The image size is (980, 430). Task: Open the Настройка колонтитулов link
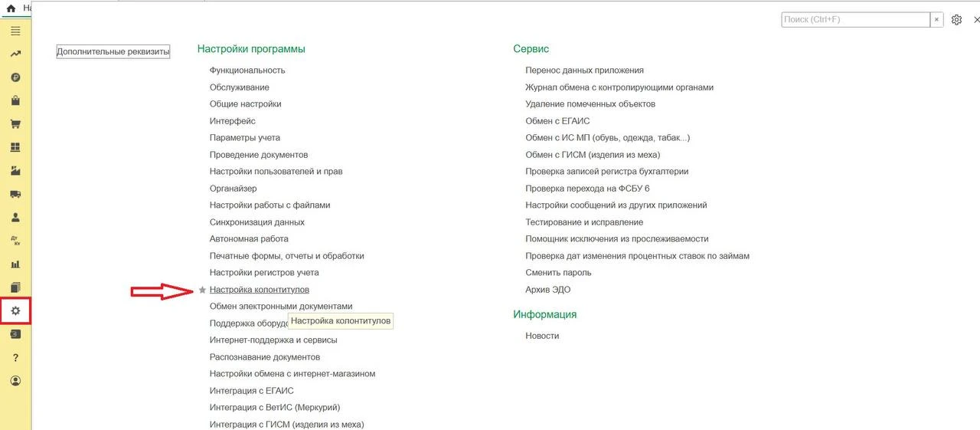pyautogui.click(x=260, y=290)
